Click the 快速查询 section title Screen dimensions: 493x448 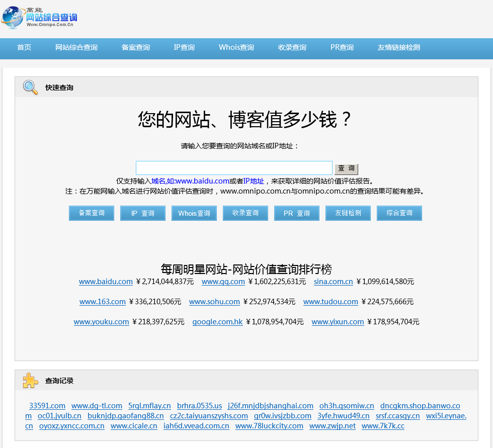(59, 87)
